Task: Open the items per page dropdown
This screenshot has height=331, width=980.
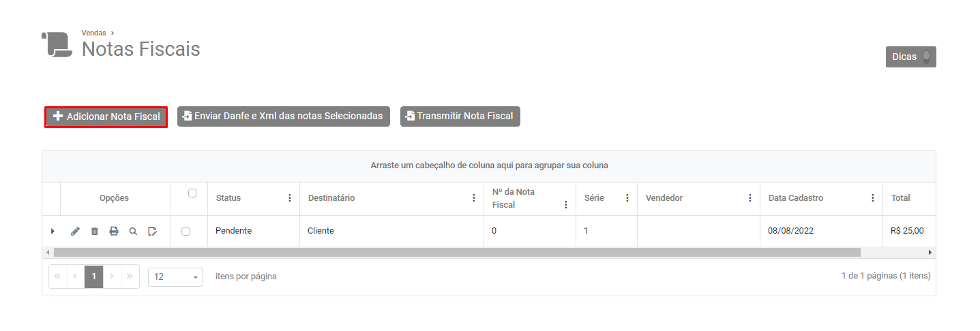Action: click(175, 277)
